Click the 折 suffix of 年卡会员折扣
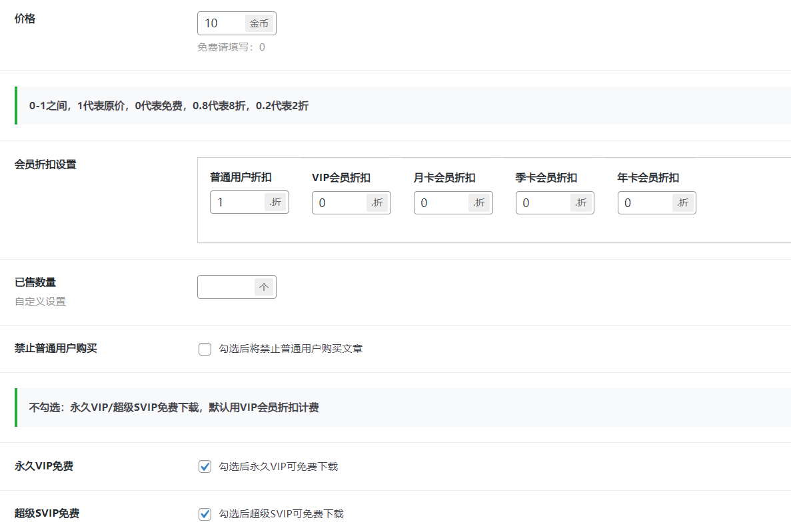Image resolution: width=791 pixels, height=532 pixels. click(x=683, y=202)
